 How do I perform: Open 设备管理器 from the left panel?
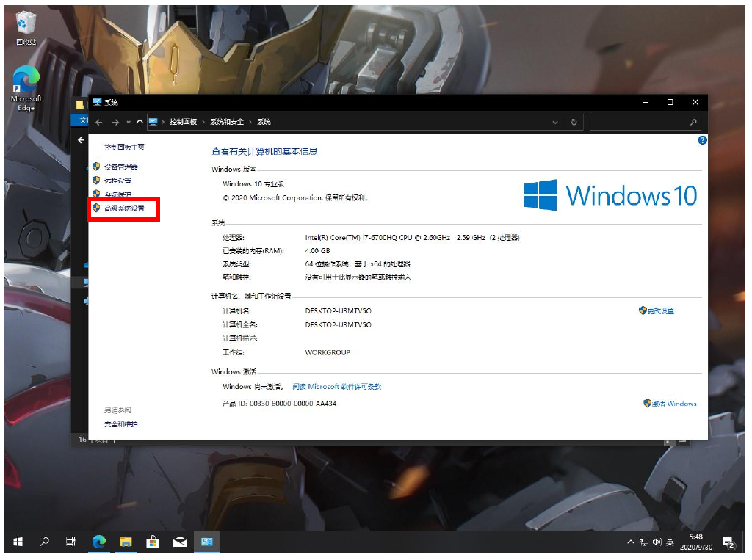(120, 167)
